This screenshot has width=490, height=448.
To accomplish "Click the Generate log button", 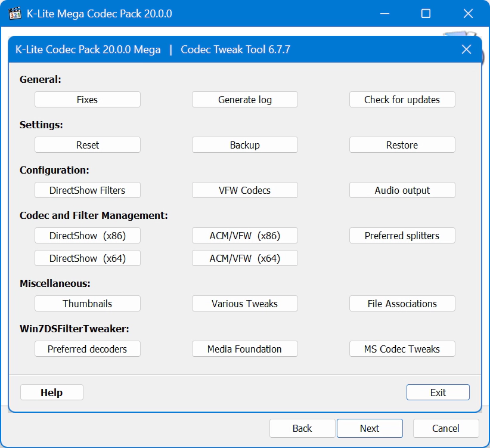I will (244, 100).
